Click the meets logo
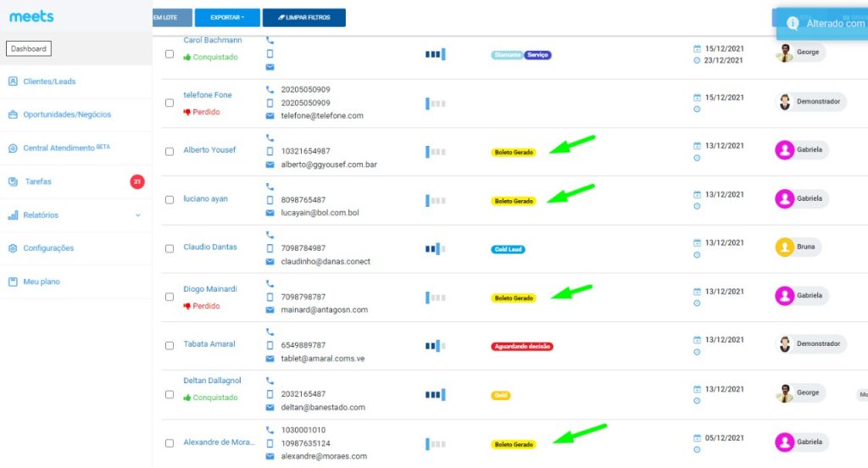 pyautogui.click(x=31, y=17)
